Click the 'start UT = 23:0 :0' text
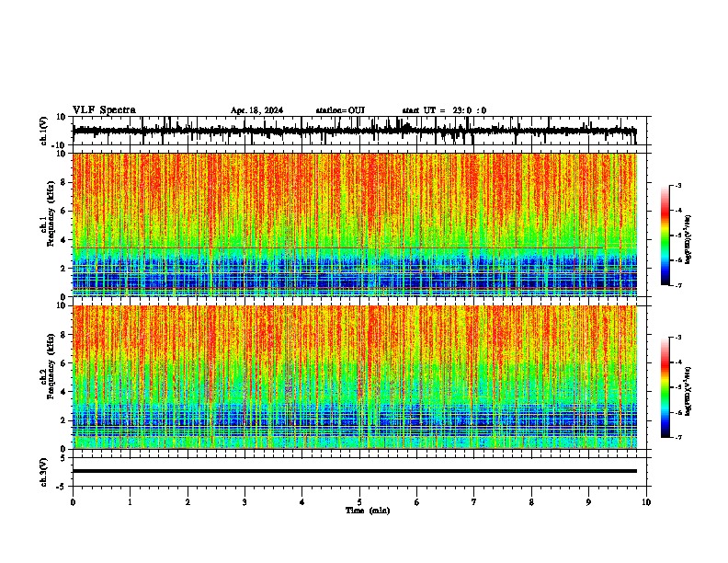Image resolution: width=728 pixels, height=563 pixels. 444,110
